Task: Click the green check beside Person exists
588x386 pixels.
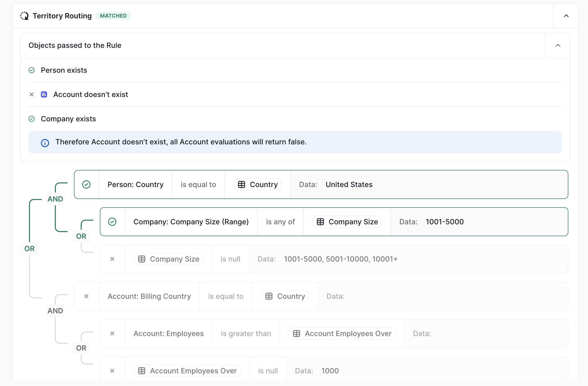Action: pyautogui.click(x=32, y=70)
